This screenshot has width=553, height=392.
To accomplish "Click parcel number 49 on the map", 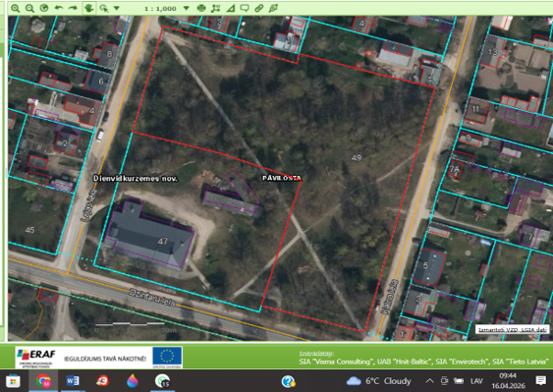I will [x=357, y=158].
